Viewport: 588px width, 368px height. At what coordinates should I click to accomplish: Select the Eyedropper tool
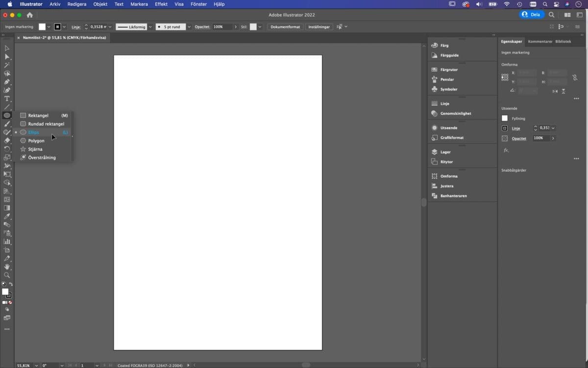[x=7, y=216]
